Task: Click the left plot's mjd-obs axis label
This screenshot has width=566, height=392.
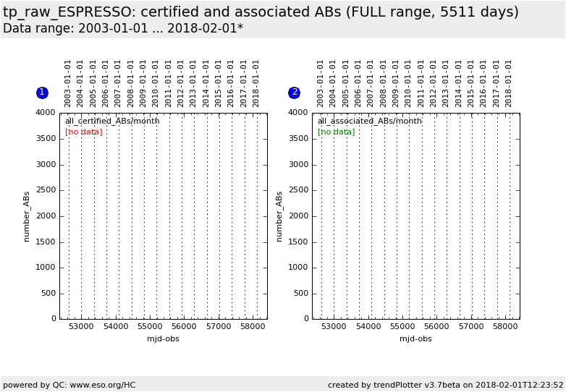Action: click(163, 338)
